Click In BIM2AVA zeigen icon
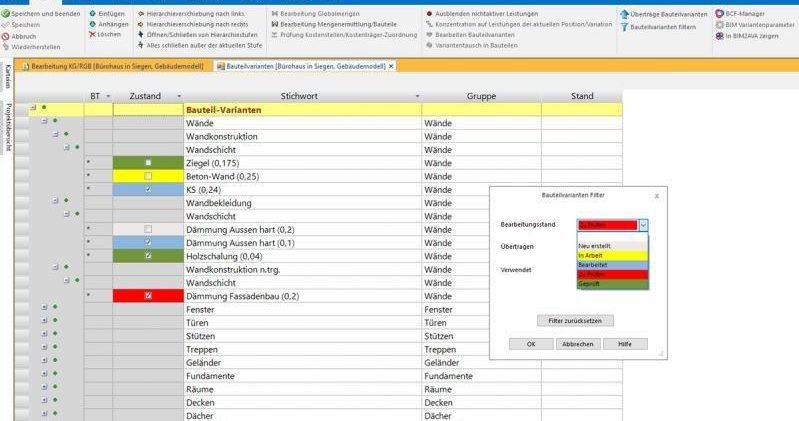Viewport: 799px width, 421px height. coord(719,36)
